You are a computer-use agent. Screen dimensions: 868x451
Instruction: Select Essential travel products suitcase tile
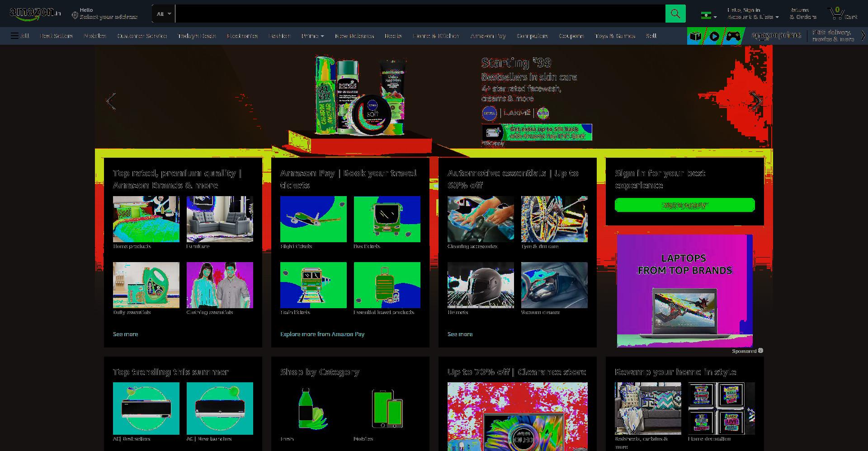387,285
